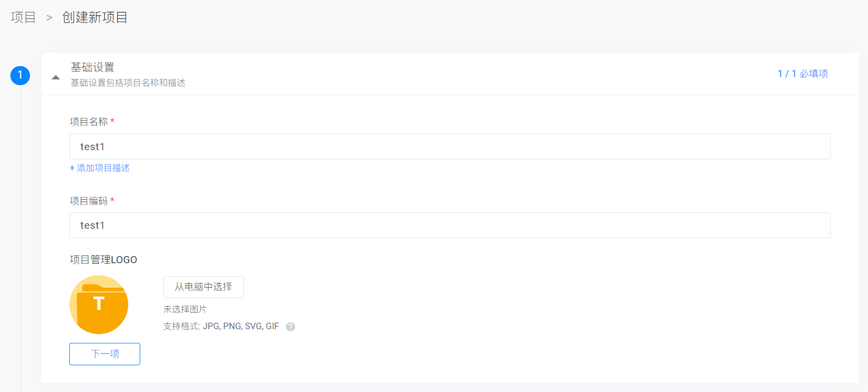Collapse the 基础设置 section triangle
Image resolution: width=868 pixels, height=392 pixels.
pyautogui.click(x=56, y=78)
